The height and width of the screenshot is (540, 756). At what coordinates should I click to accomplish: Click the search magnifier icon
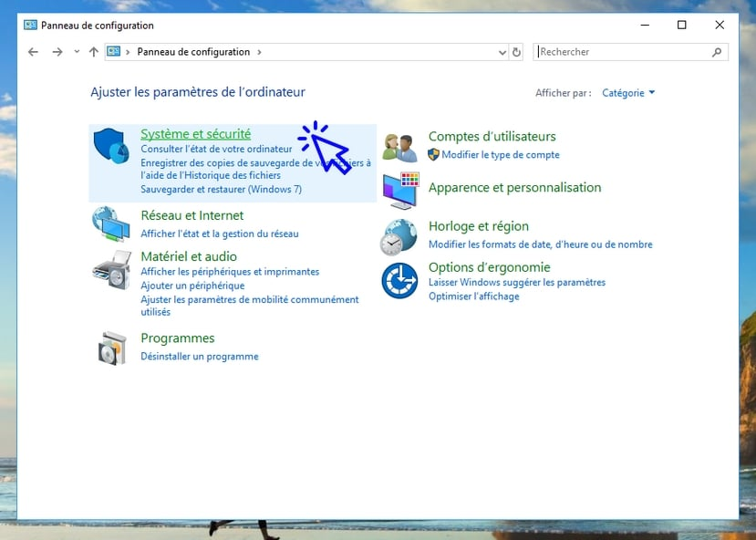(717, 52)
